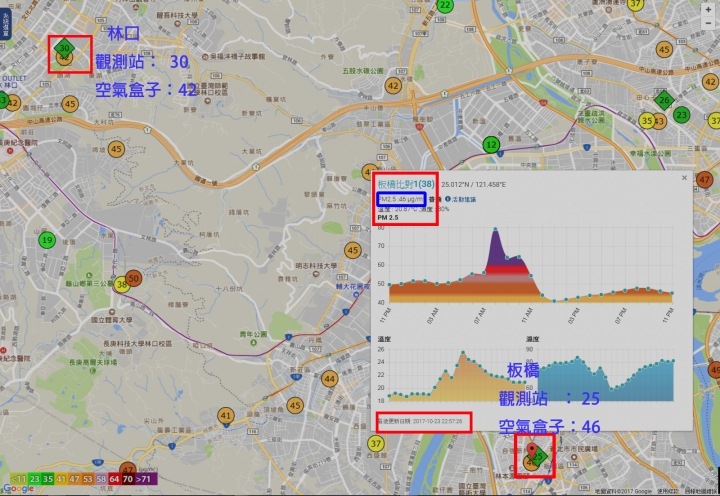Select the green circle marker 22
720x496 pixels.
tap(445, 6)
